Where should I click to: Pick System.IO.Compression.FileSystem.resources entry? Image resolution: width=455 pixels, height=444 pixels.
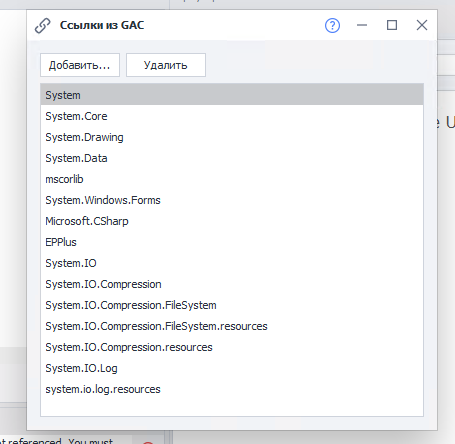click(x=232, y=326)
